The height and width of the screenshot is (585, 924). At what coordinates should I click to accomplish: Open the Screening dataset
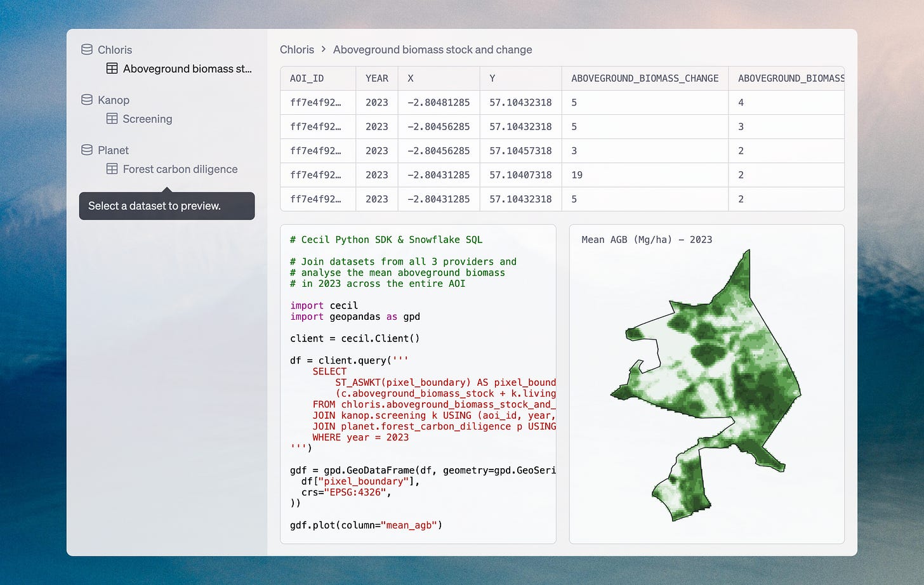147,119
